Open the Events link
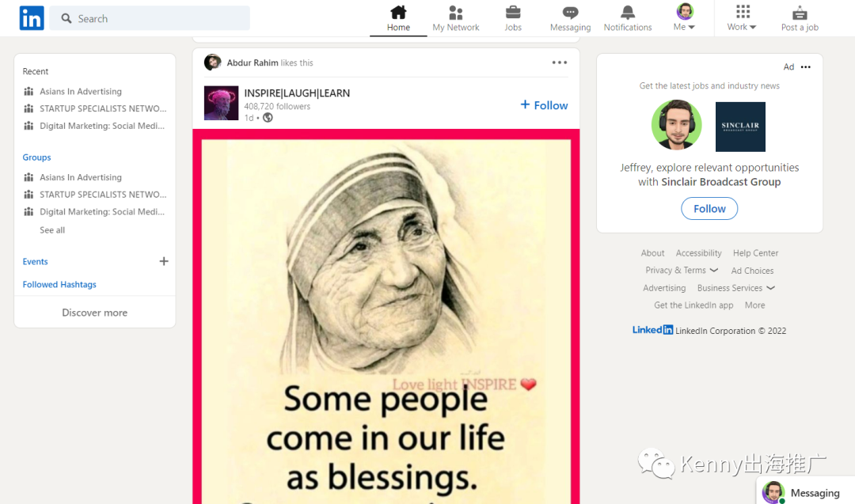The image size is (855, 504). [36, 262]
